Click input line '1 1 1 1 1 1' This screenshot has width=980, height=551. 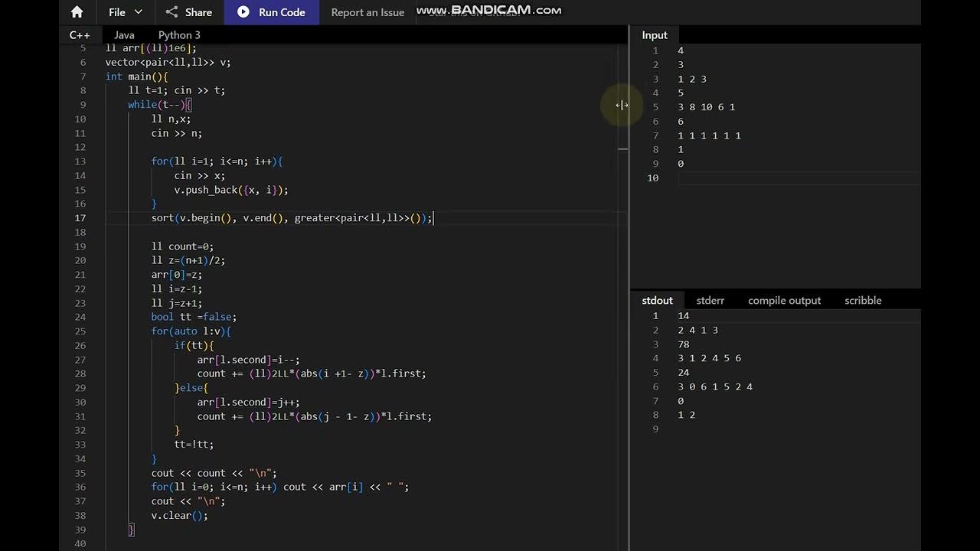coord(709,135)
